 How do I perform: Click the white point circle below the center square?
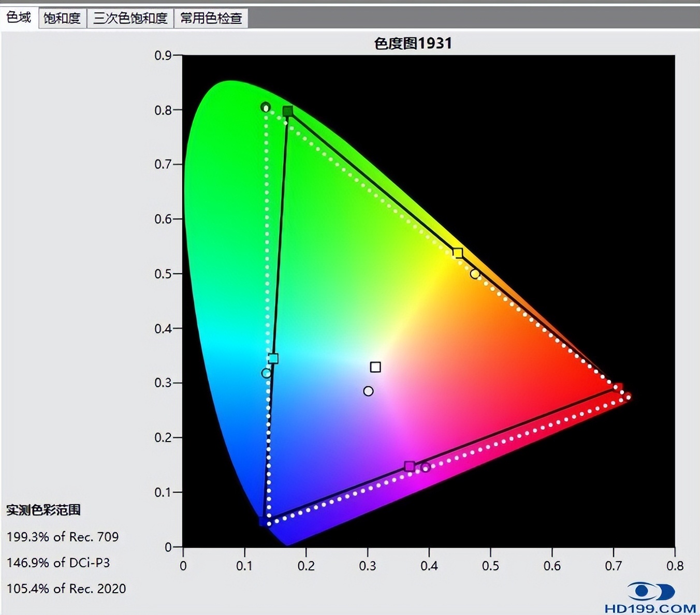click(368, 391)
